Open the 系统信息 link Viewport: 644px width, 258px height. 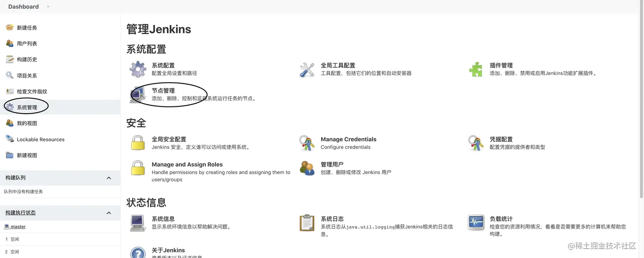163,219
